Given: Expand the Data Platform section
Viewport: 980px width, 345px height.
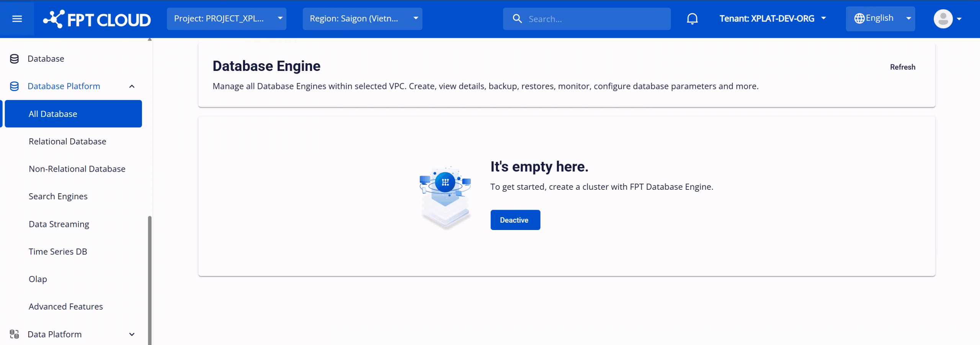Looking at the screenshot, I should (132, 334).
